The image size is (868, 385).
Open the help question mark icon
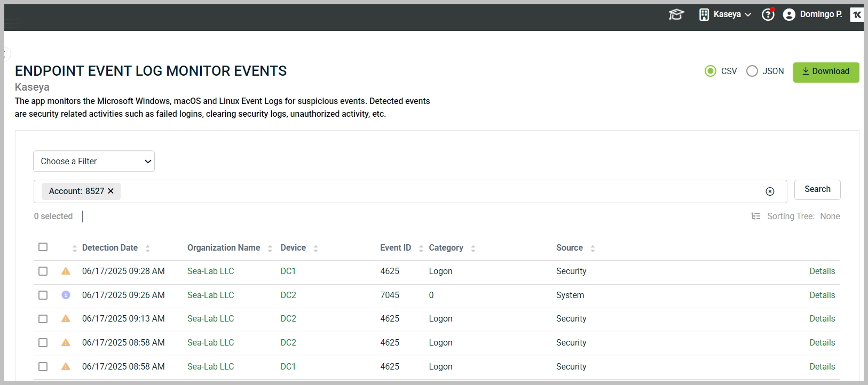click(x=768, y=14)
